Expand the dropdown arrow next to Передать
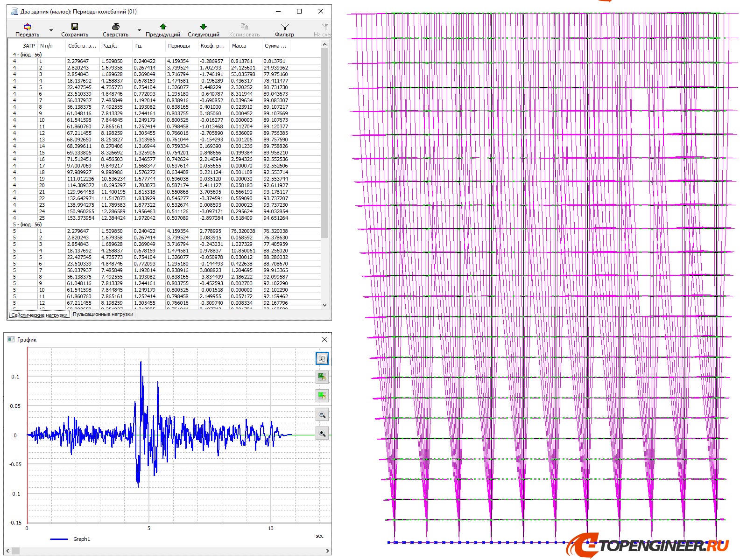The image size is (747, 560). tap(51, 31)
